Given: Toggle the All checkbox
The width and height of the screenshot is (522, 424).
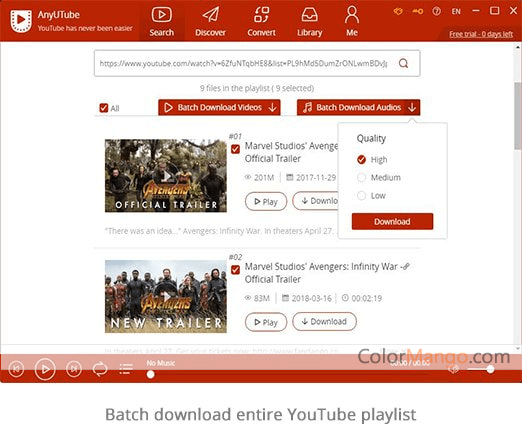Looking at the screenshot, I should [x=104, y=108].
